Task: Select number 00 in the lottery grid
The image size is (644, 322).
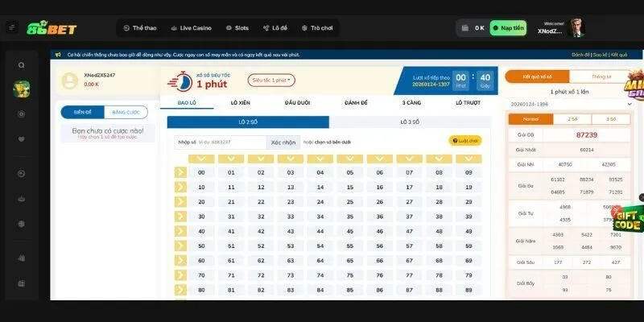Action: 201,172
